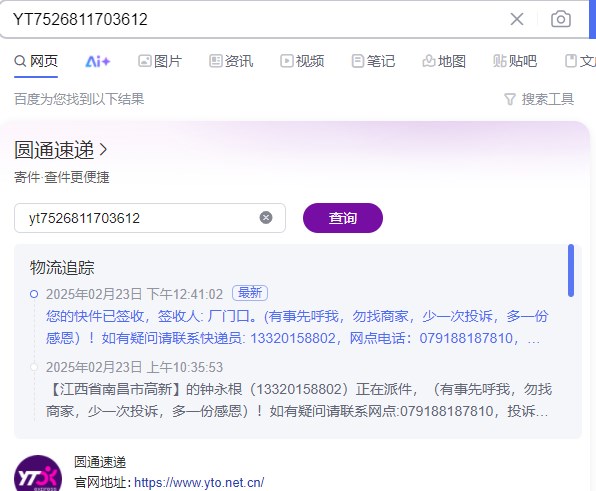Focus the tracking number input field
This screenshot has height=491, width=596.
(150, 218)
